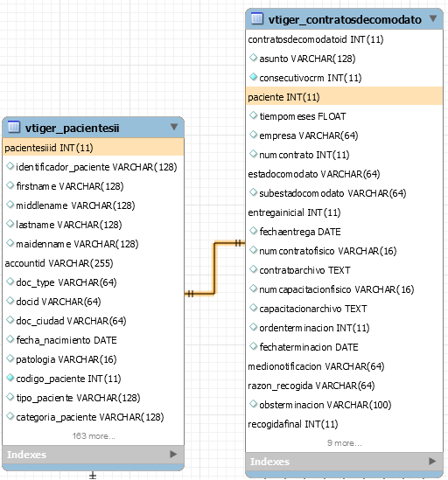Select the vtiger_pacientesii table title

click(73, 128)
